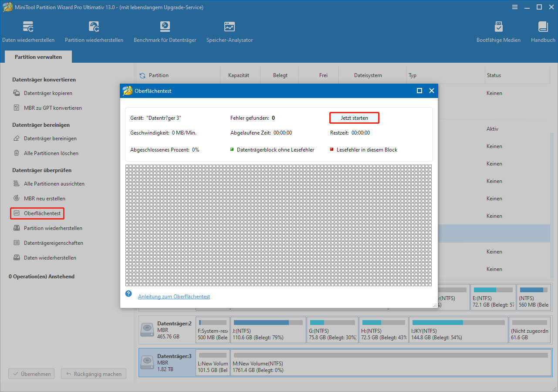The image size is (558, 392).
Task: Maximize the Oberflächentest dialog
Action: 419,91
